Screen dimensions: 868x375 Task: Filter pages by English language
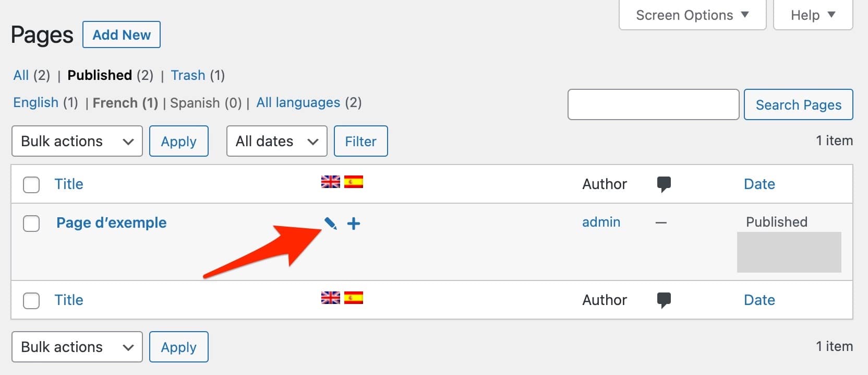[35, 102]
